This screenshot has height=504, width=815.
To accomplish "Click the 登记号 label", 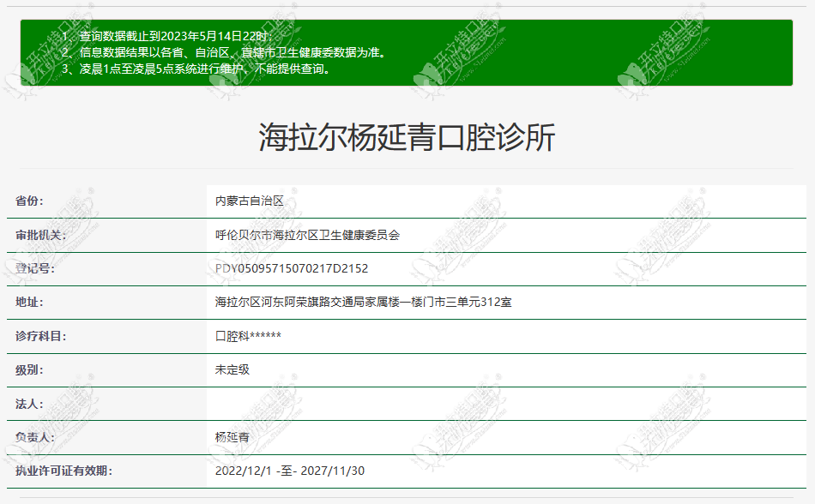I will point(35,268).
